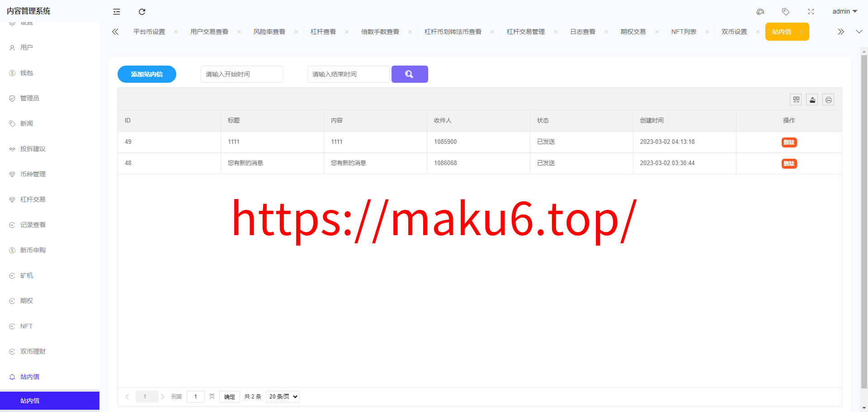The width and height of the screenshot is (868, 412).
Task: Click recipient cell 1086068
Action: (478, 163)
